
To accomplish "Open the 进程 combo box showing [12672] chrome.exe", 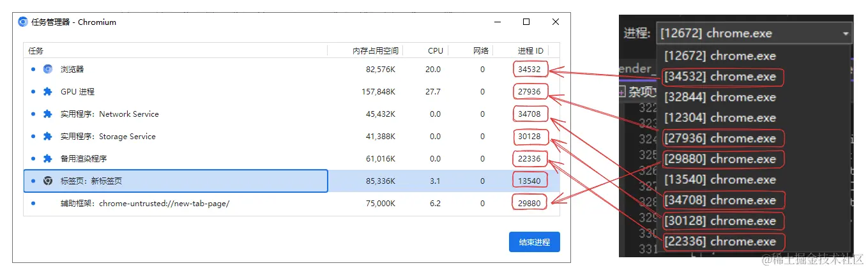I will pos(754,33).
